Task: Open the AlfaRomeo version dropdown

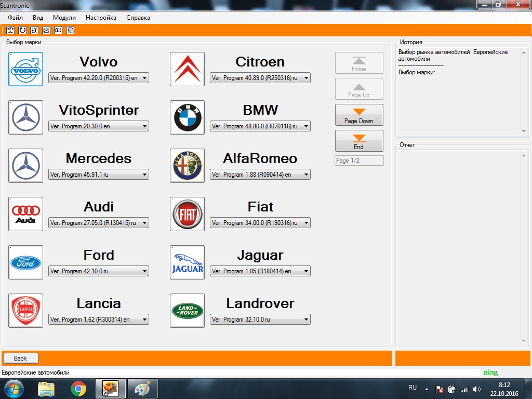Action: [260, 175]
